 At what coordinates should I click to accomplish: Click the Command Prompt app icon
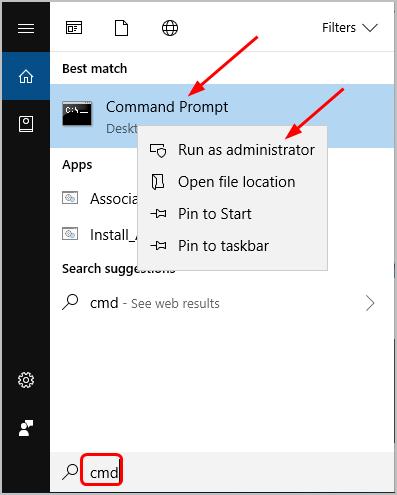click(x=77, y=114)
